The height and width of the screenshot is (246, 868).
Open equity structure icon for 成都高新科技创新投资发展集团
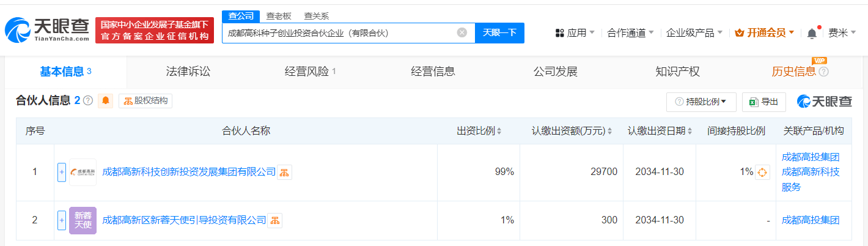coord(284,173)
